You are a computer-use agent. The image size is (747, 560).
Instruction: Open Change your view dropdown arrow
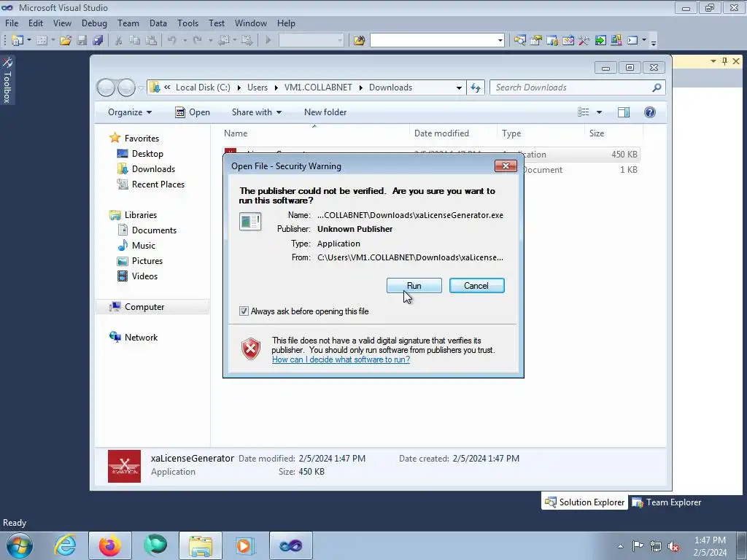point(599,112)
